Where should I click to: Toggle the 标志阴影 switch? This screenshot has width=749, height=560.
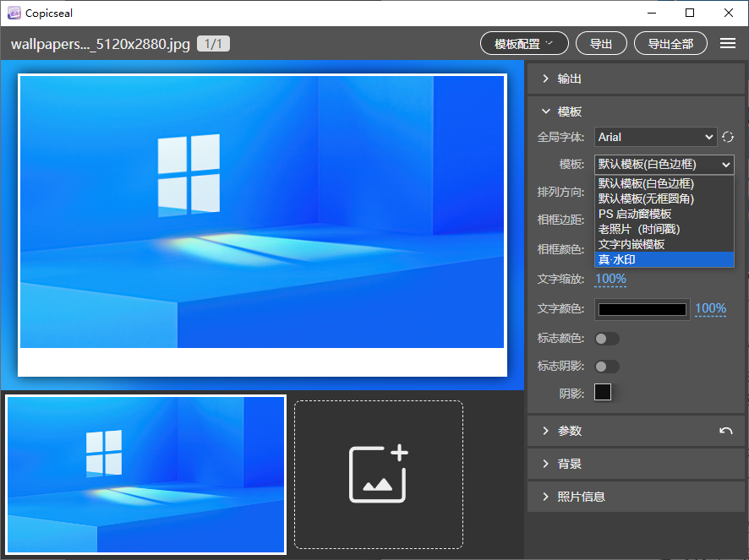pyautogui.click(x=606, y=367)
